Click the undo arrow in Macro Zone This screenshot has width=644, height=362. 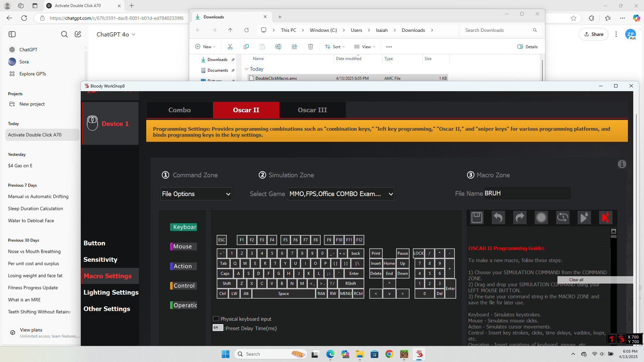pyautogui.click(x=498, y=218)
